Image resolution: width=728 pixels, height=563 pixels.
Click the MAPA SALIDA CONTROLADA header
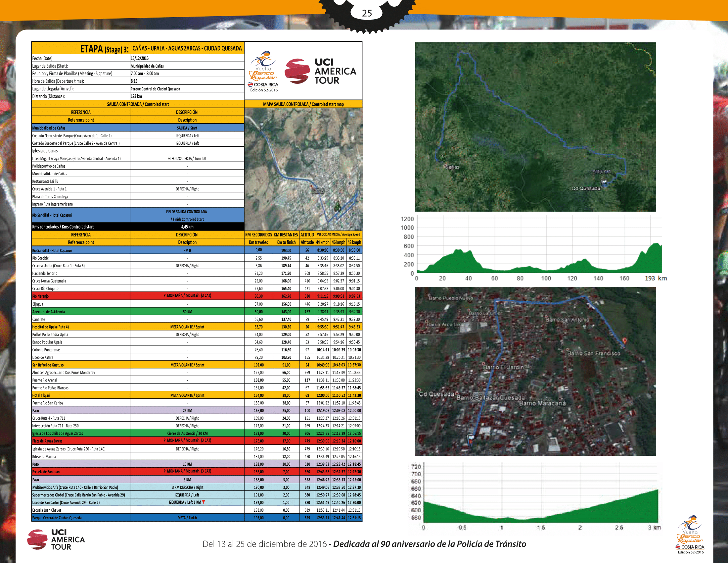pyautogui.click(x=303, y=104)
